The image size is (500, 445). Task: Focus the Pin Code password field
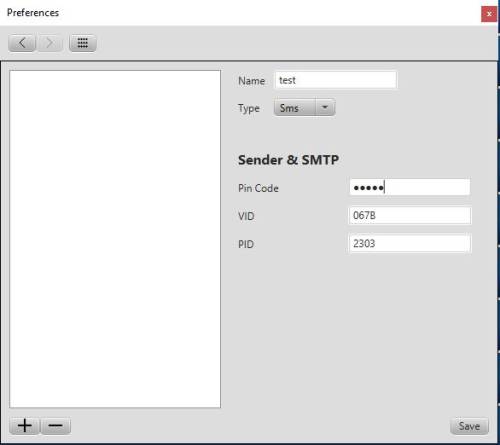click(x=410, y=187)
